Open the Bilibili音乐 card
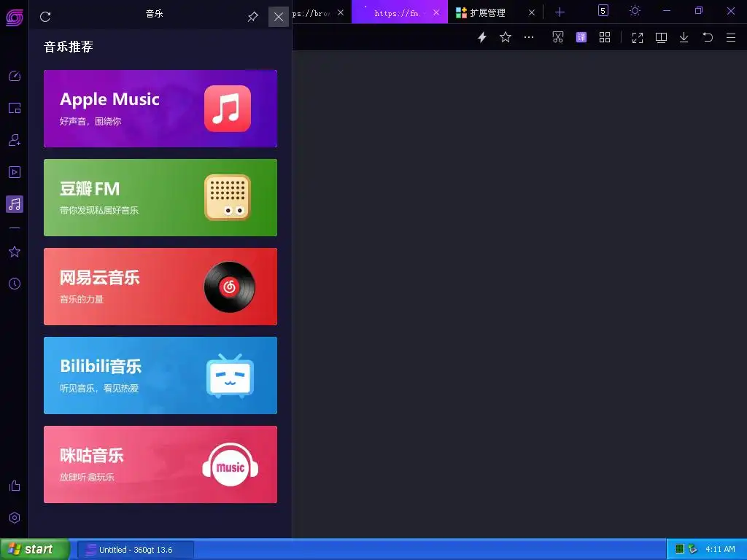747x560 pixels. pyautogui.click(x=160, y=376)
